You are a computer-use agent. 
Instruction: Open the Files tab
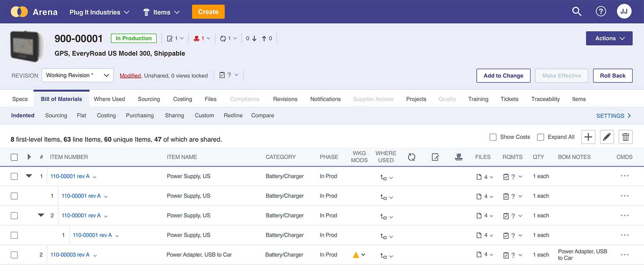coord(210,99)
